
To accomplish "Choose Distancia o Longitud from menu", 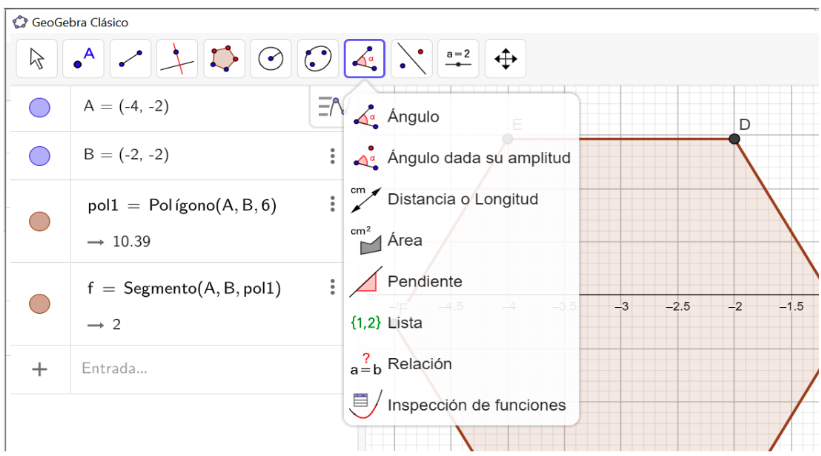I will (x=461, y=199).
